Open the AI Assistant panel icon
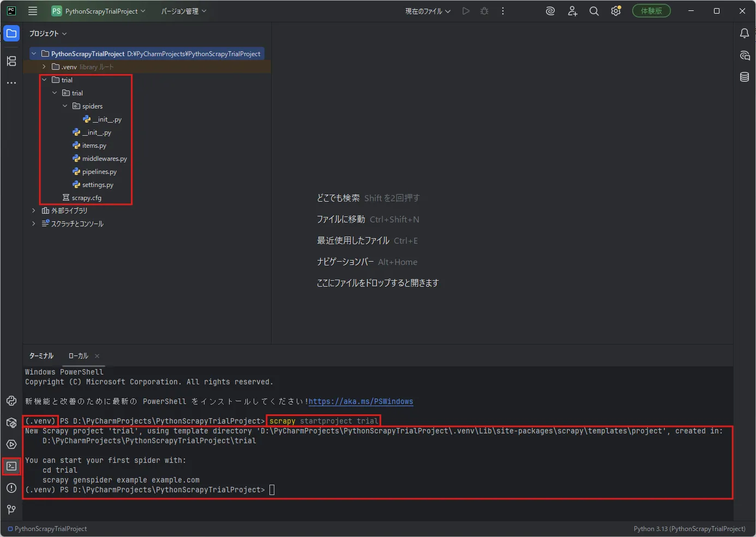 (x=745, y=55)
